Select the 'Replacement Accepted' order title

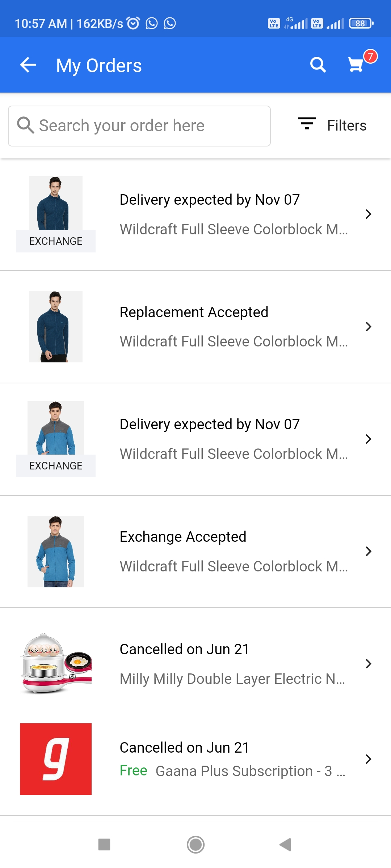click(194, 312)
